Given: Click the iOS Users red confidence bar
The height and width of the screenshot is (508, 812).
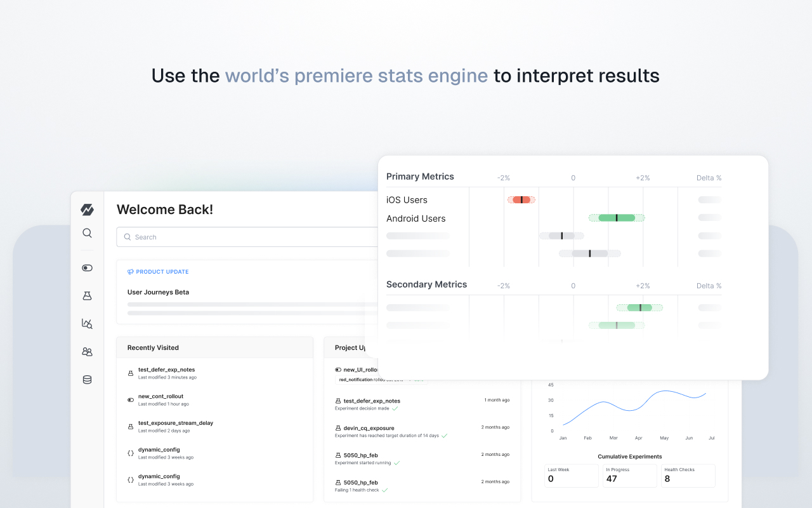Looking at the screenshot, I should (521, 199).
